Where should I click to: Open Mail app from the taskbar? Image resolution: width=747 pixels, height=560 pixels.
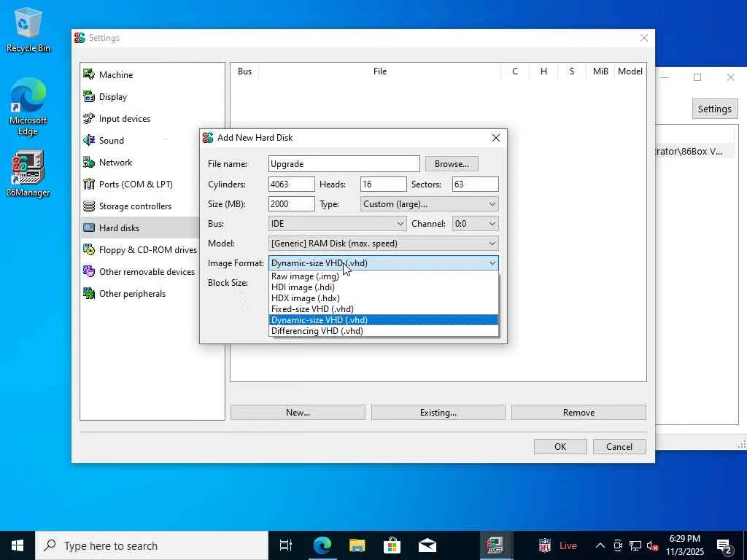pos(427,545)
